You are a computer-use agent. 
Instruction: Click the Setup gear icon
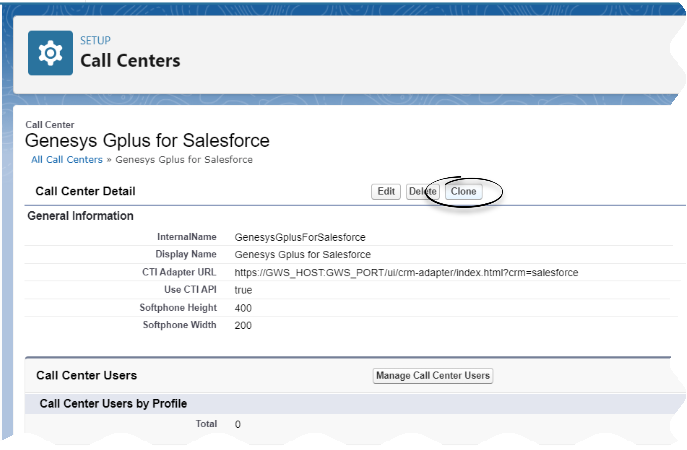(x=50, y=54)
